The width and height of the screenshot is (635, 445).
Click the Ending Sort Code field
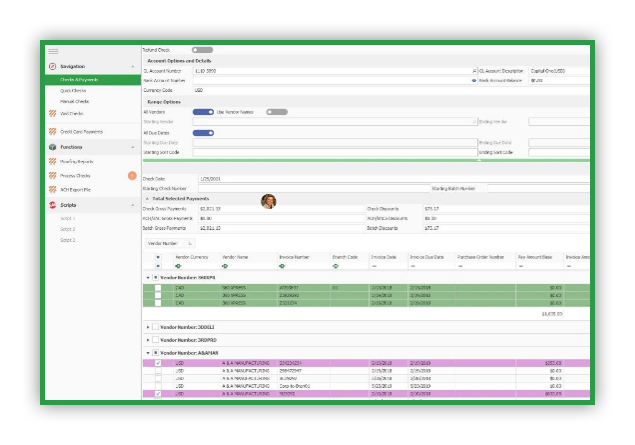point(559,152)
